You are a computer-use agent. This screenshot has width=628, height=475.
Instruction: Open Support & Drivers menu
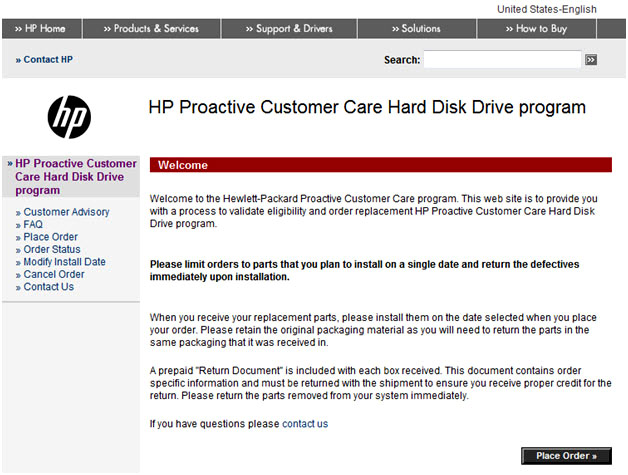point(289,29)
